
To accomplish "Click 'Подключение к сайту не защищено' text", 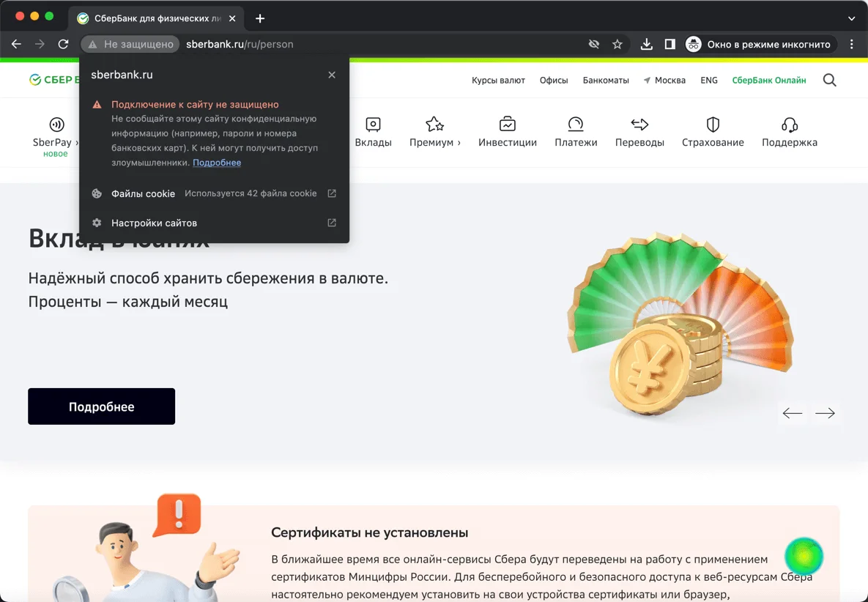I will [195, 105].
